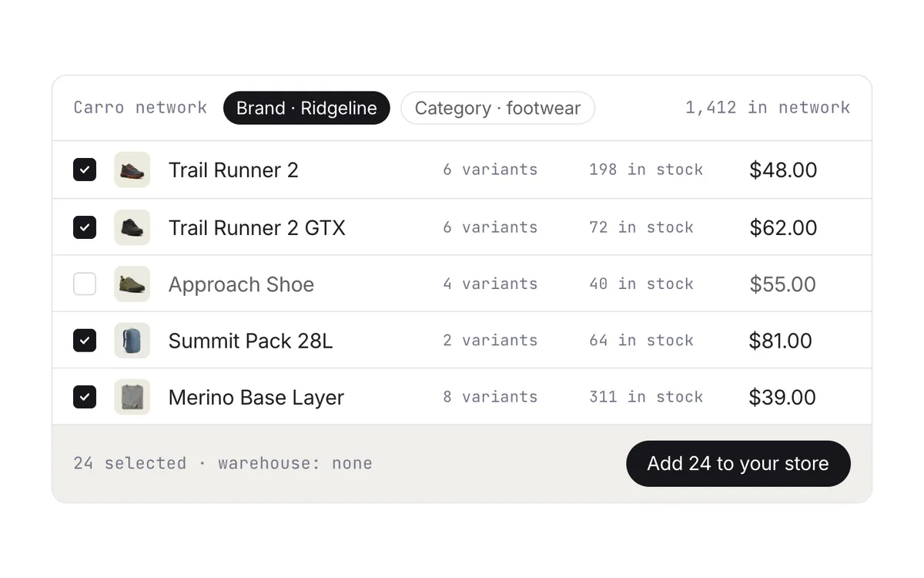The image size is (924, 578).
Task: Uncheck the Summit Pack 28L checkbox
Action: (x=85, y=340)
